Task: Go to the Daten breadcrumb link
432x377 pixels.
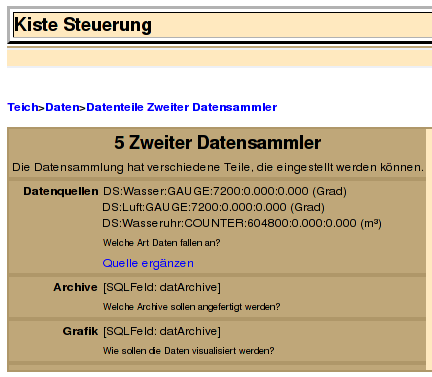Action: [x=62, y=107]
